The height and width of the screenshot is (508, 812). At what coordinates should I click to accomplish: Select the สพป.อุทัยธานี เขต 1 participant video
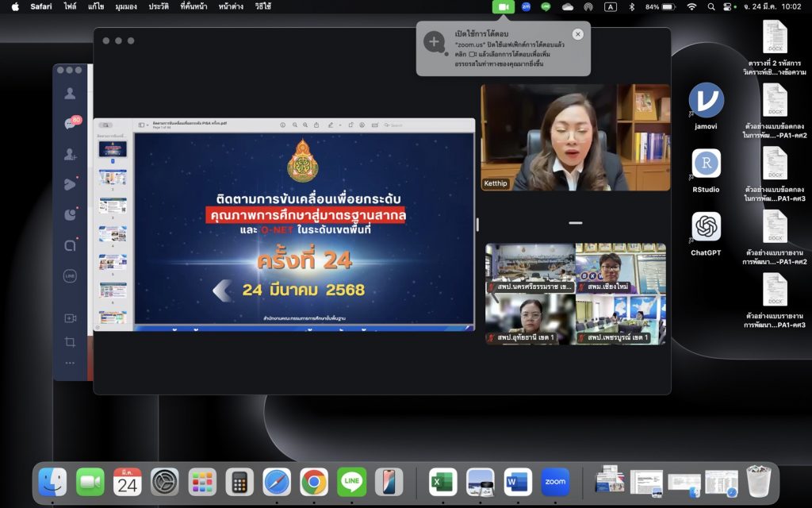530,319
